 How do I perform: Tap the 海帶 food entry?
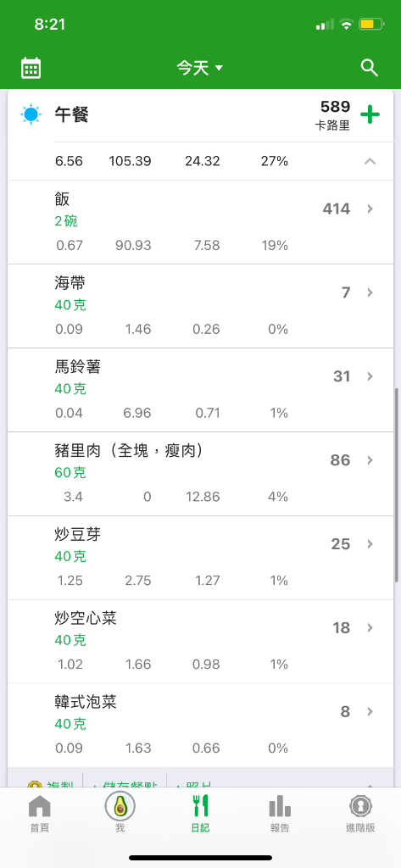click(200, 306)
